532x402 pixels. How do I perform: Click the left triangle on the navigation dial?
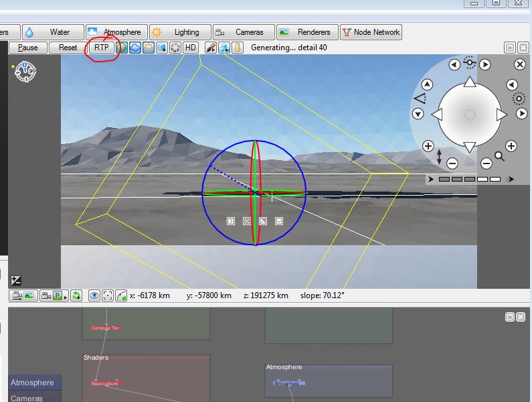[437, 115]
